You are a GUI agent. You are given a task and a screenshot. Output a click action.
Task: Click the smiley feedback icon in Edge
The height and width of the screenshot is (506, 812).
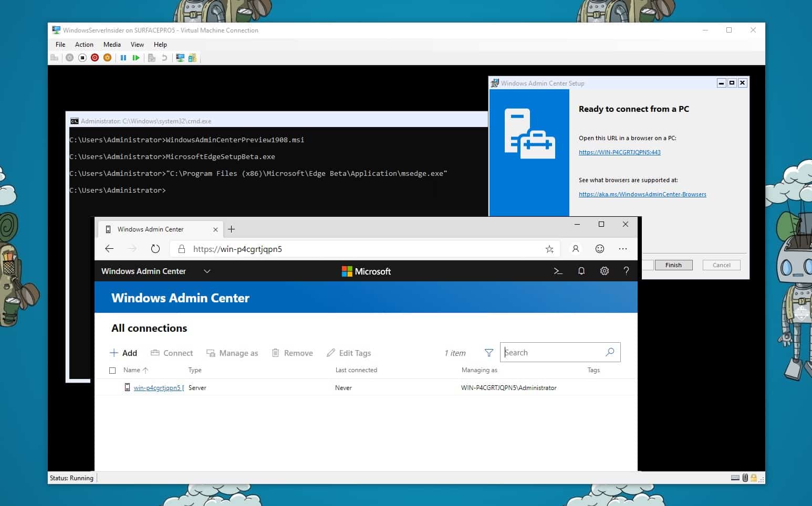click(600, 249)
